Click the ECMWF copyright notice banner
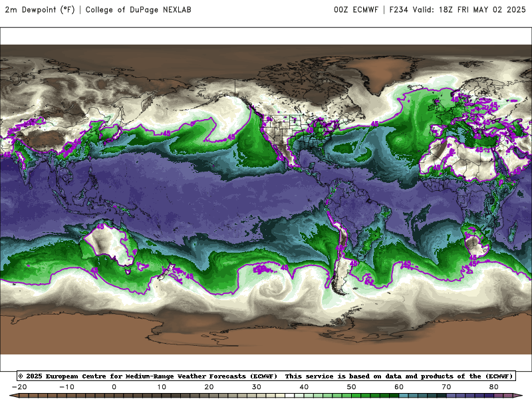Screen dimensions: 532x399 266,376
